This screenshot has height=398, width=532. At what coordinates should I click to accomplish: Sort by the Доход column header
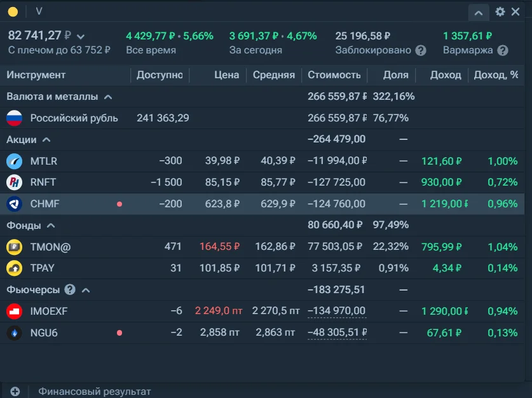(x=446, y=75)
